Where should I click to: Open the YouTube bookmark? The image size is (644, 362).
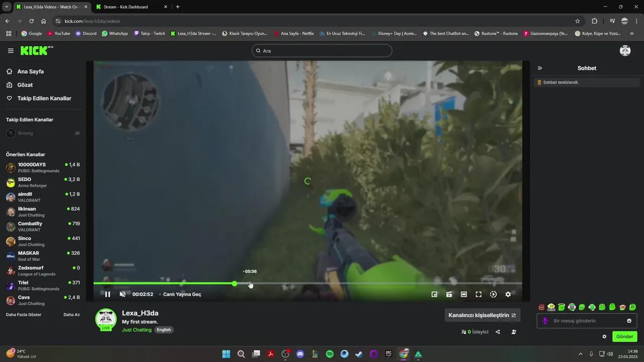pos(59,34)
